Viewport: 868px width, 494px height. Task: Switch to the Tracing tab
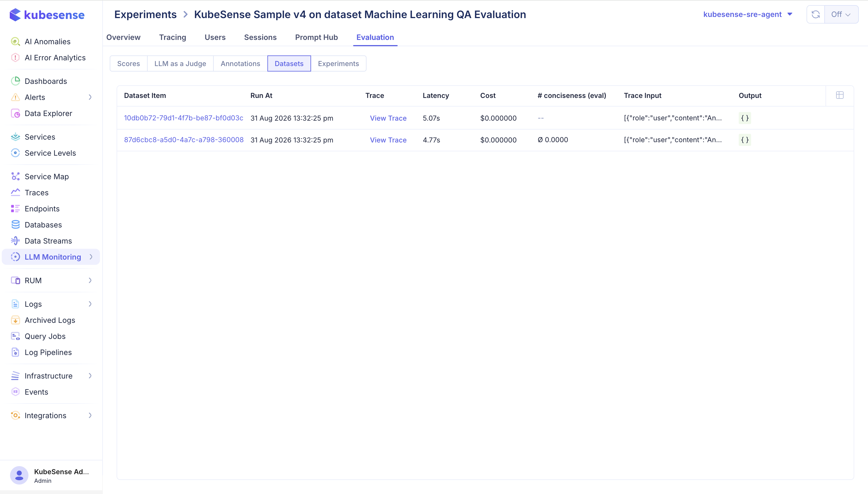pyautogui.click(x=172, y=37)
